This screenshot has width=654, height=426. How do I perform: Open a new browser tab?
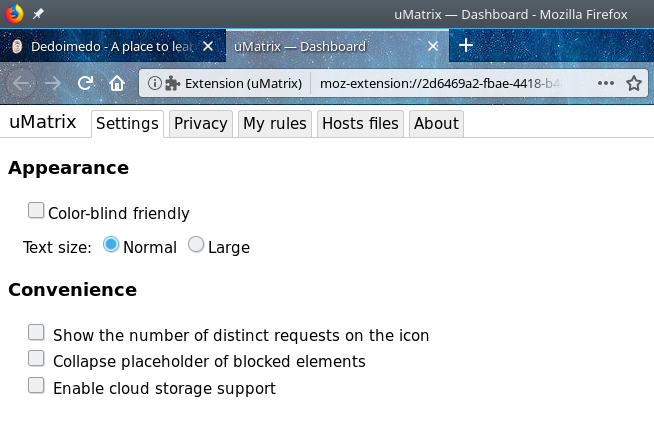point(466,46)
